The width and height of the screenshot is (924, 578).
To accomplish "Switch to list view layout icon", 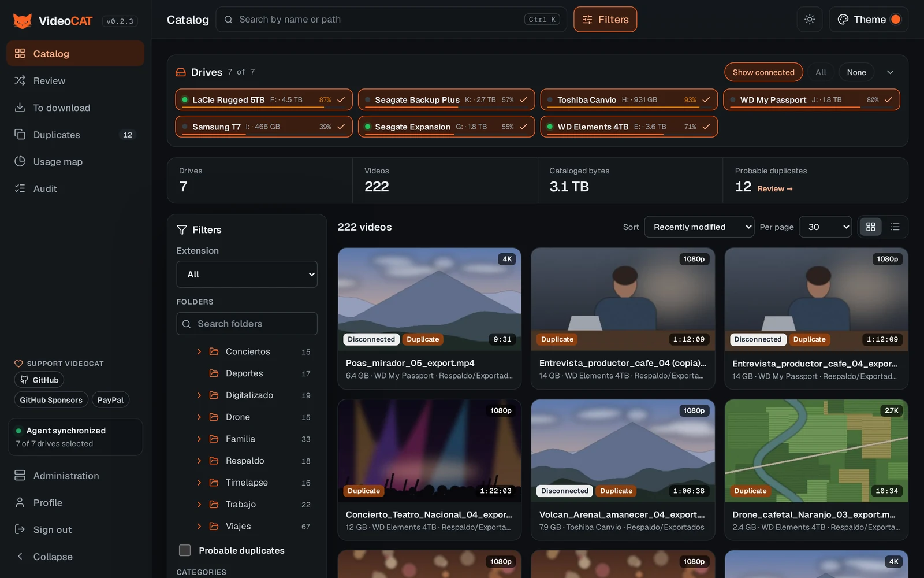I will (x=895, y=227).
